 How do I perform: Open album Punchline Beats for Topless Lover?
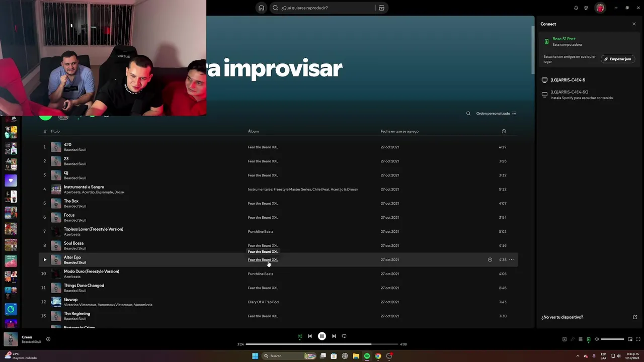pyautogui.click(x=261, y=232)
